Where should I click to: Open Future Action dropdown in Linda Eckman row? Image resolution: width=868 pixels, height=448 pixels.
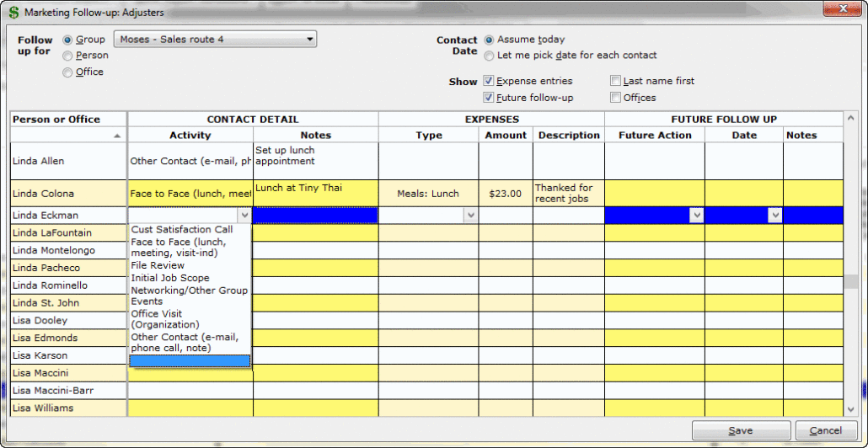click(x=696, y=215)
